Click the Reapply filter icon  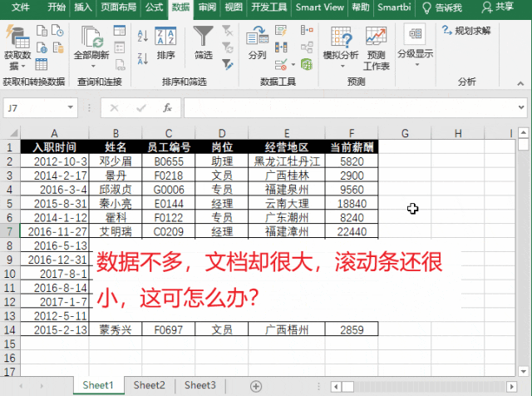[x=227, y=47]
